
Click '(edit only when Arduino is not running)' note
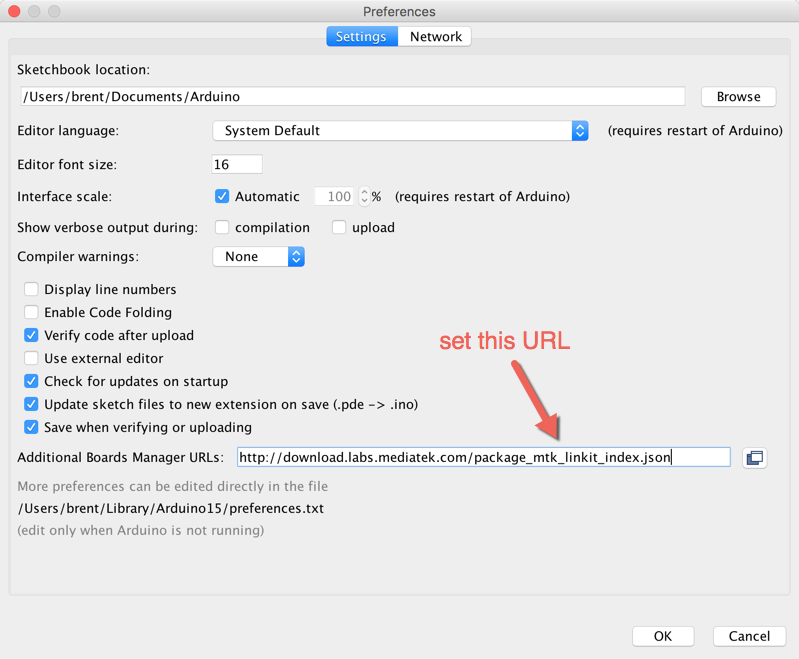click(x=141, y=531)
